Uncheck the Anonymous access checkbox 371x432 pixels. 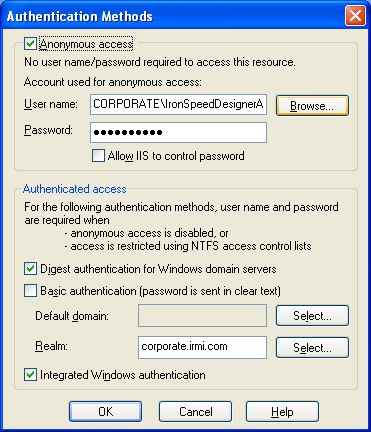pos(30,44)
